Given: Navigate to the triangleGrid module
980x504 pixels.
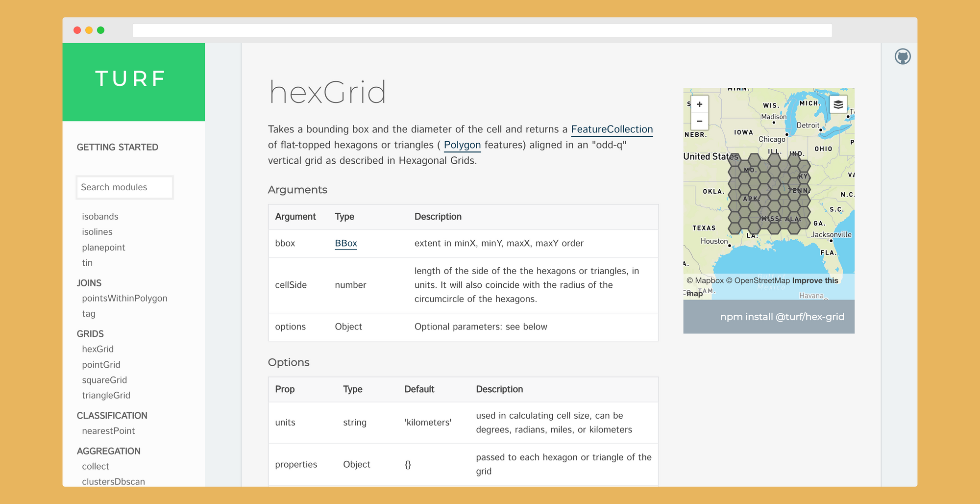Looking at the screenshot, I should coord(106,395).
